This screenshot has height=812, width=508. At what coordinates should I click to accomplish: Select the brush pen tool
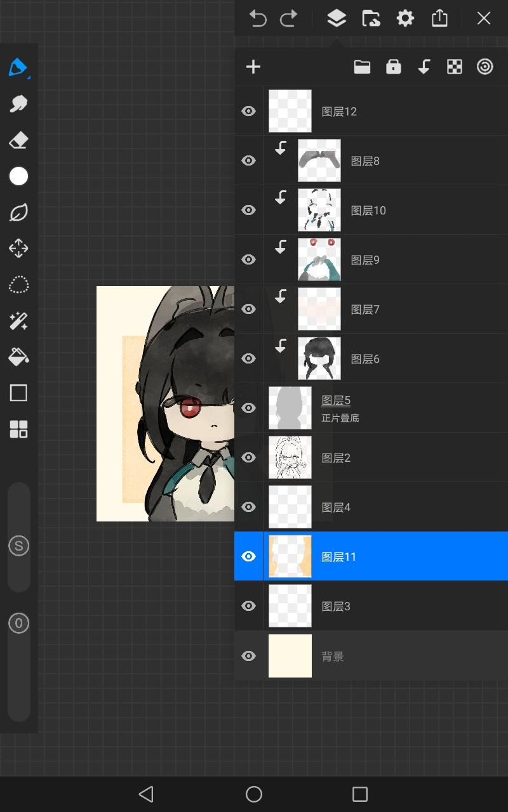(18, 67)
